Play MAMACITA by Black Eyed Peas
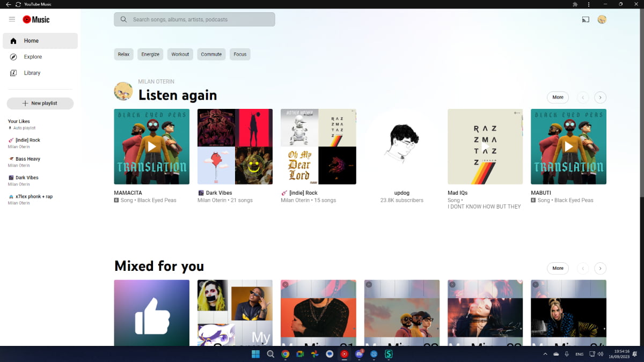The height and width of the screenshot is (362, 644). point(152,146)
